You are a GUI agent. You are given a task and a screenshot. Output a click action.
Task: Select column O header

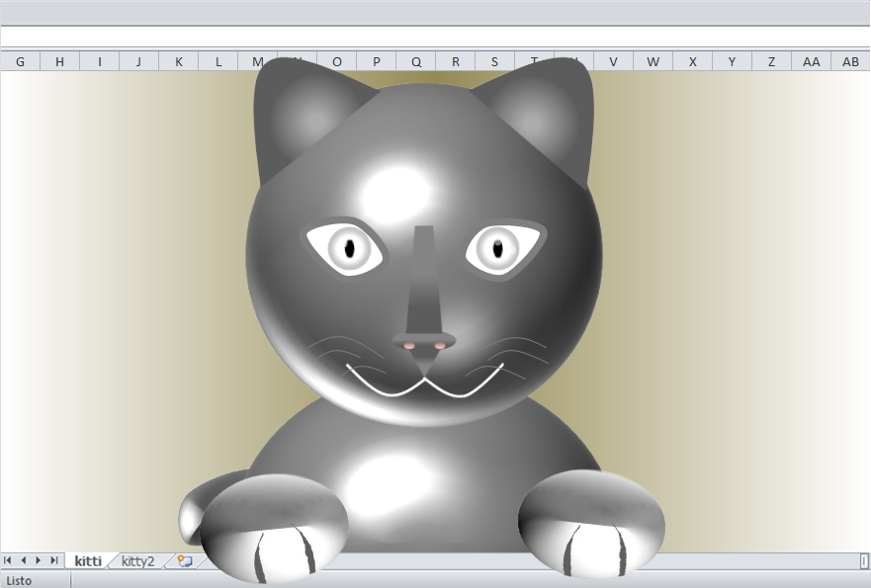(x=336, y=61)
